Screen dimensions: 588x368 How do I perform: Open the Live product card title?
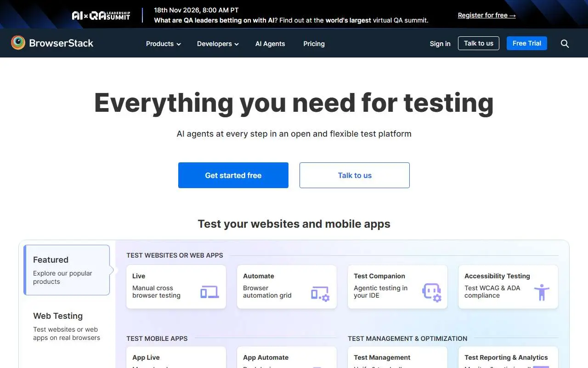139,276
